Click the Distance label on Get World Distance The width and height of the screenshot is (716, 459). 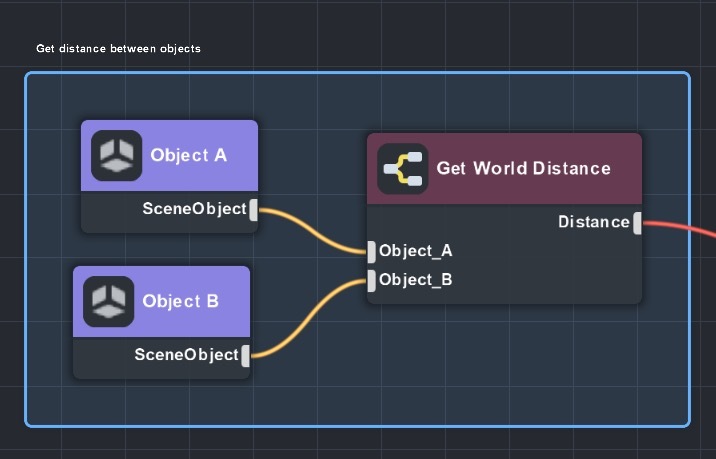[x=593, y=222]
